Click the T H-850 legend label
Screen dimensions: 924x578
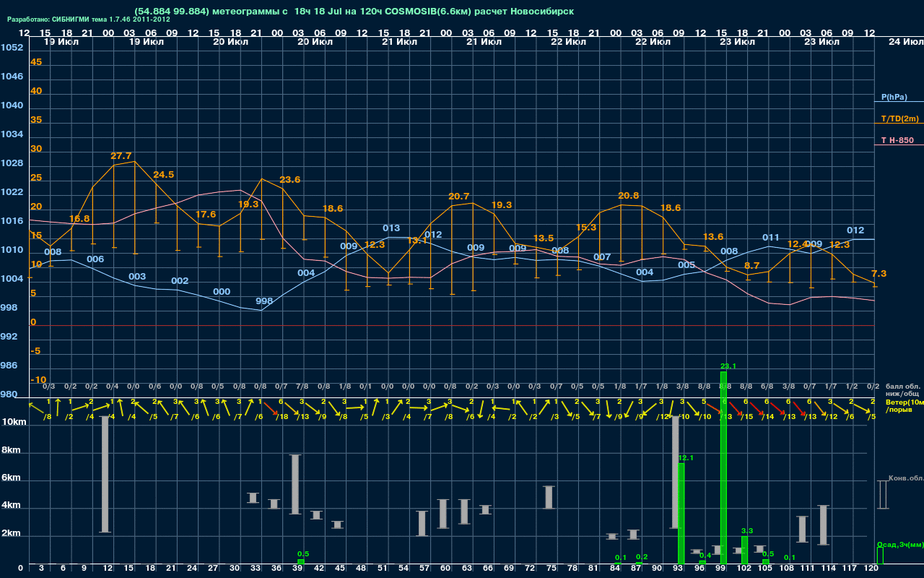click(x=897, y=140)
